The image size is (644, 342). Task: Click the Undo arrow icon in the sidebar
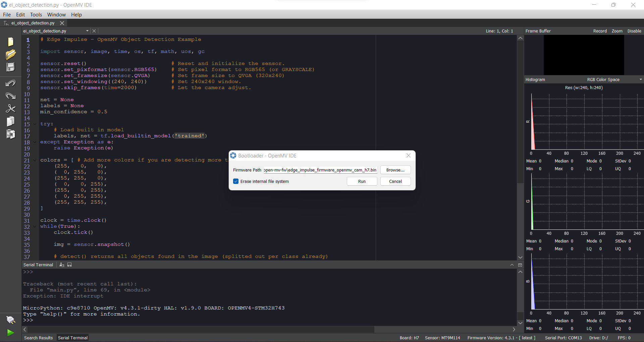(x=11, y=83)
